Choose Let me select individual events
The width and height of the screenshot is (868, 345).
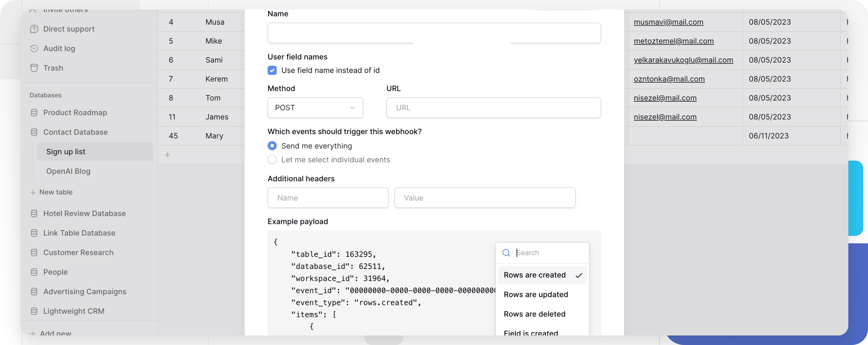pos(272,160)
